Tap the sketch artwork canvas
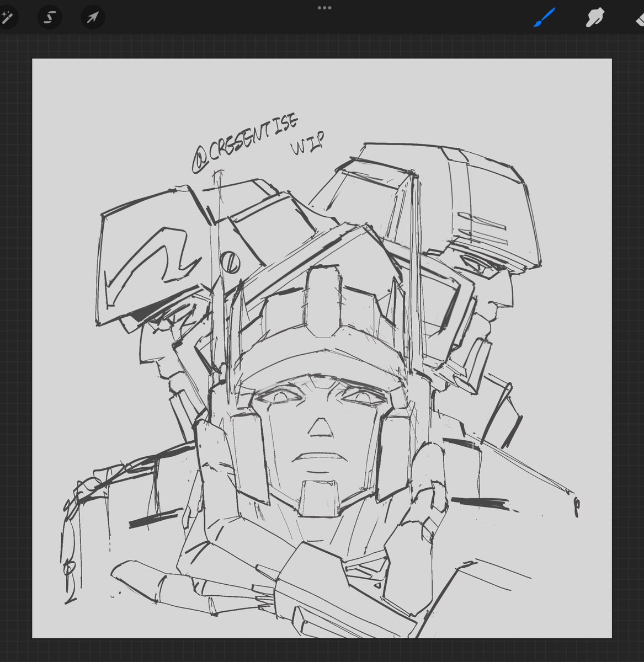This screenshot has width=644, height=662. pyautogui.click(x=322, y=348)
